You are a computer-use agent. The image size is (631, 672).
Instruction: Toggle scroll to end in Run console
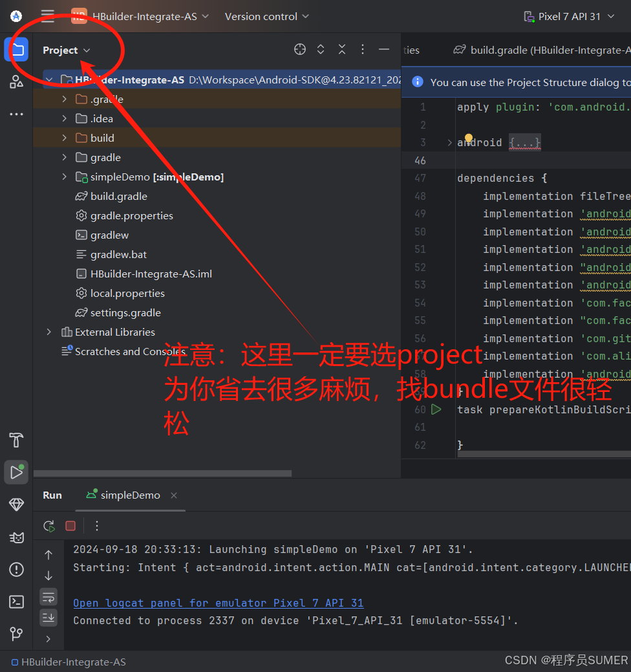(x=48, y=617)
